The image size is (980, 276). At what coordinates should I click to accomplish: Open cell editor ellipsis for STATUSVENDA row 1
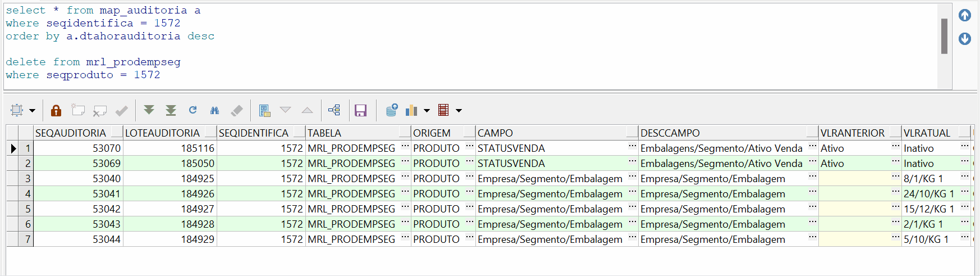pyautogui.click(x=632, y=147)
